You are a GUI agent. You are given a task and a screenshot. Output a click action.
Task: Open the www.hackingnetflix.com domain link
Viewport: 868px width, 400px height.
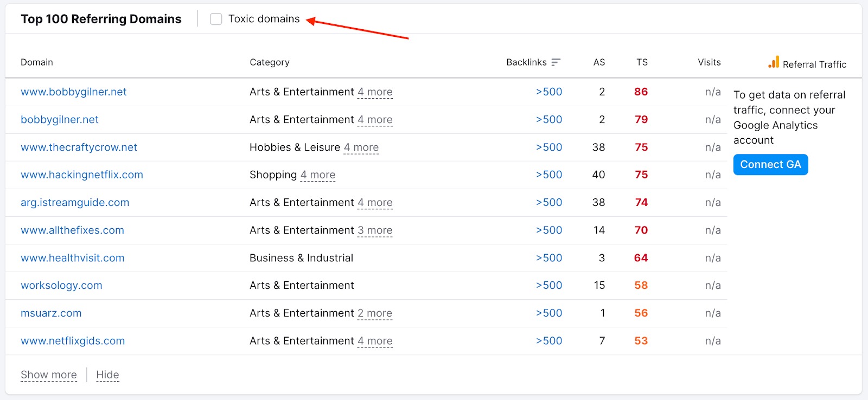(x=82, y=175)
